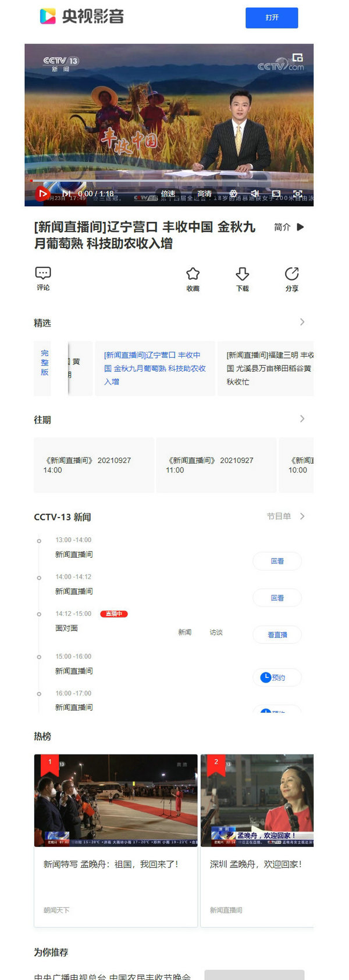Click the chevron next to 节目单

click(x=302, y=516)
